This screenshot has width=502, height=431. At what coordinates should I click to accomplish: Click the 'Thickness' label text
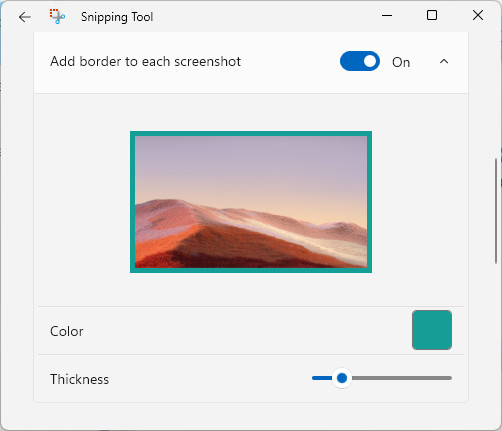pyautogui.click(x=79, y=379)
